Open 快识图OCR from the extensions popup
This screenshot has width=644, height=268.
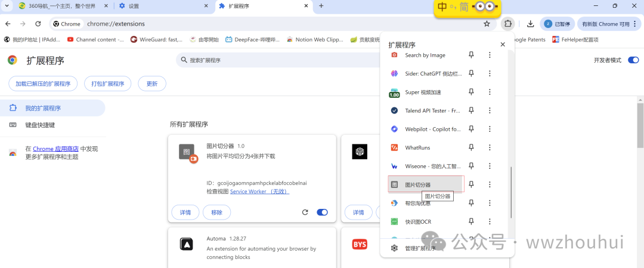[426, 221]
